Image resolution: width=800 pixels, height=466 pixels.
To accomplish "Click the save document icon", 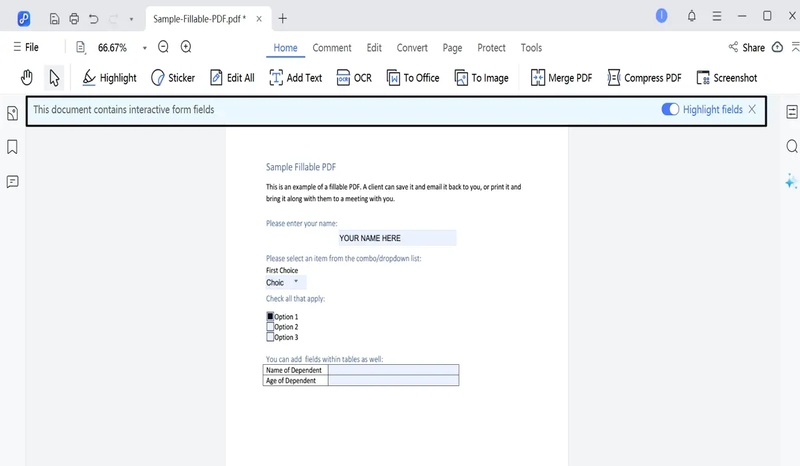I will pyautogui.click(x=54, y=19).
